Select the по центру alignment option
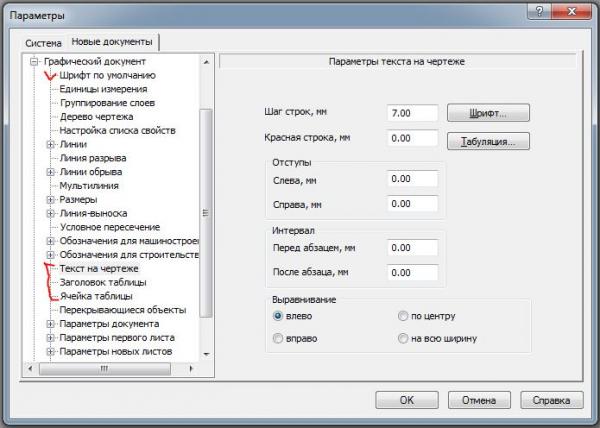600x428 pixels. point(403,316)
